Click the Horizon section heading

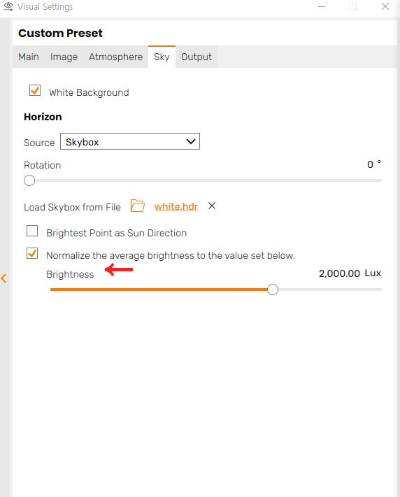[43, 117]
